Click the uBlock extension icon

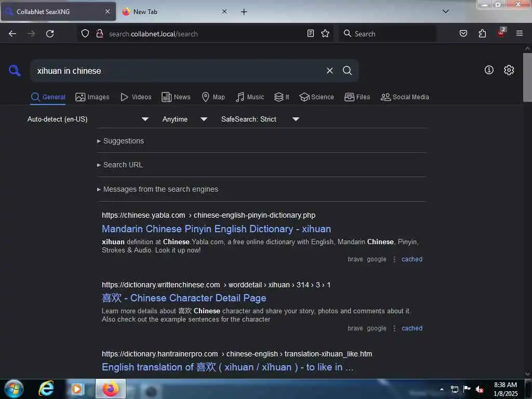(501, 33)
